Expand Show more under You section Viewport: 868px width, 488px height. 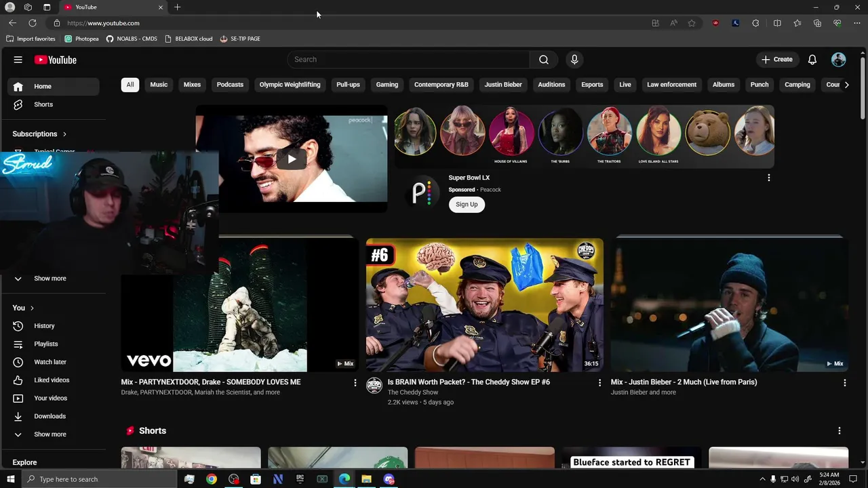pos(53,434)
